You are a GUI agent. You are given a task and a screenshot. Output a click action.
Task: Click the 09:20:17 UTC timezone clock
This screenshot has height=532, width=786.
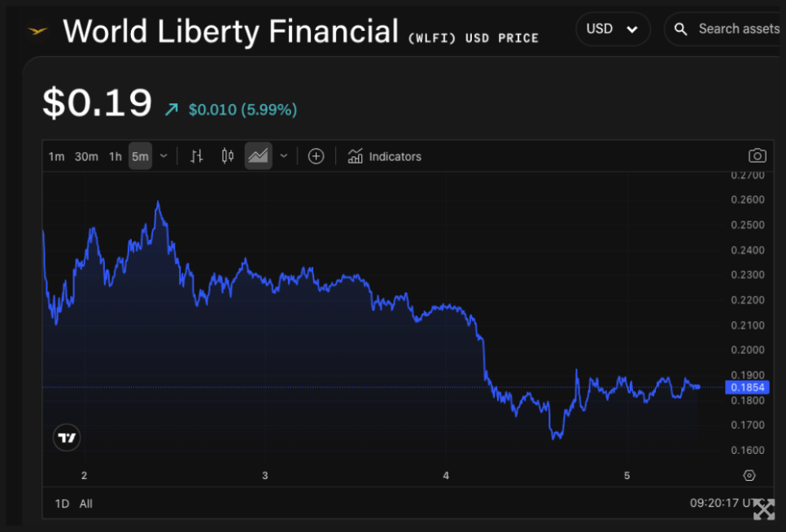coord(727,503)
